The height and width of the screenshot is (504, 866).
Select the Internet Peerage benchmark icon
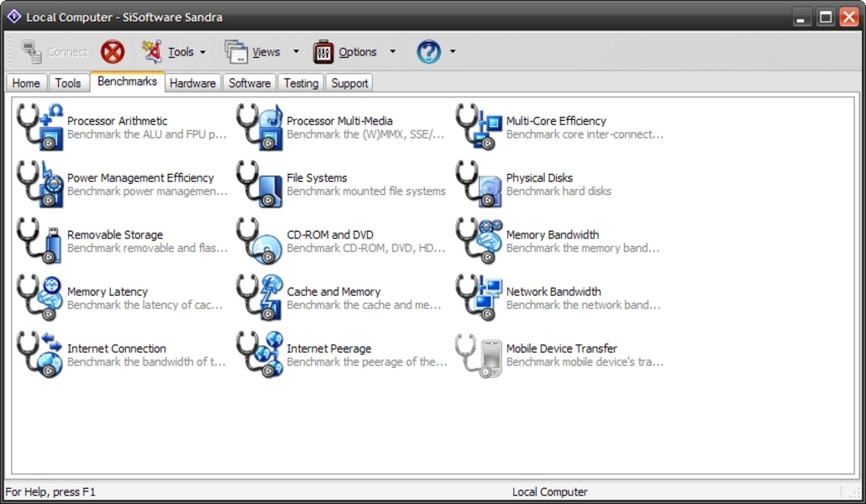coord(260,354)
